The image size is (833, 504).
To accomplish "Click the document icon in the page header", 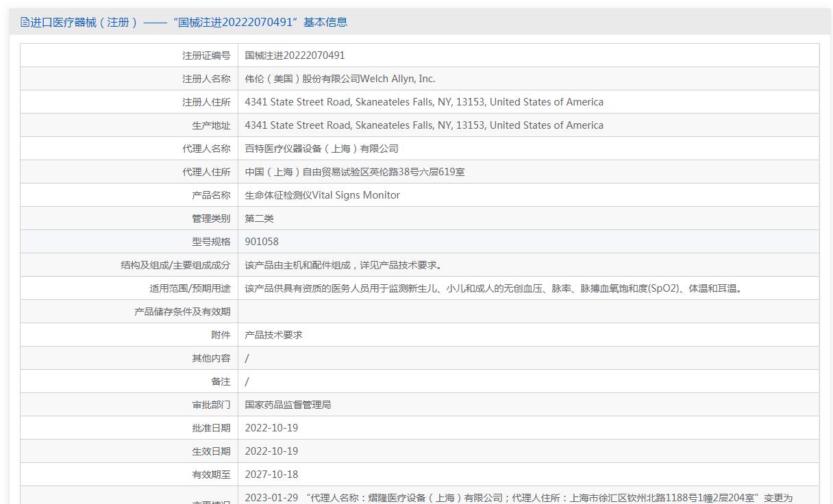I will [x=25, y=22].
